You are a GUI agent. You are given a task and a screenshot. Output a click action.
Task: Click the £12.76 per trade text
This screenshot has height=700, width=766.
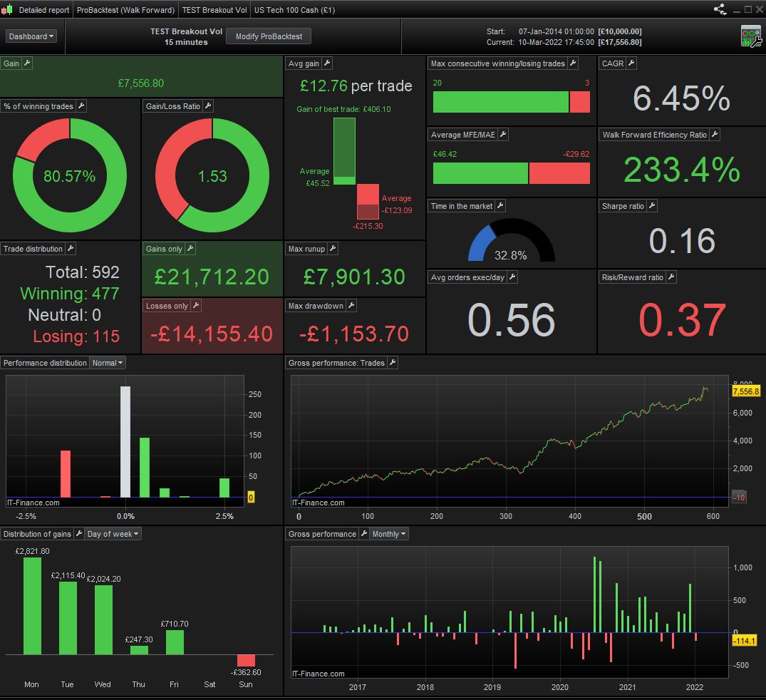(356, 86)
